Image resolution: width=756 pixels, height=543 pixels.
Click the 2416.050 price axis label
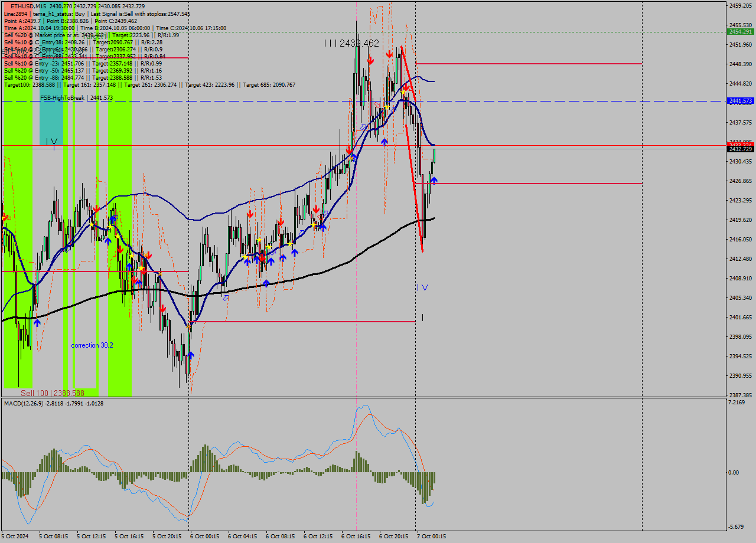click(x=740, y=239)
